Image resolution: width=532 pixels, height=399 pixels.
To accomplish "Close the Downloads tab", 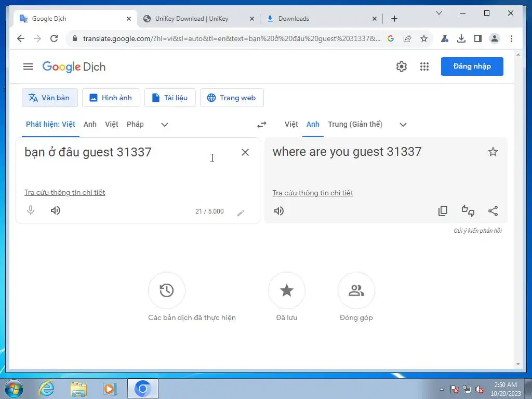I will pyautogui.click(x=374, y=19).
